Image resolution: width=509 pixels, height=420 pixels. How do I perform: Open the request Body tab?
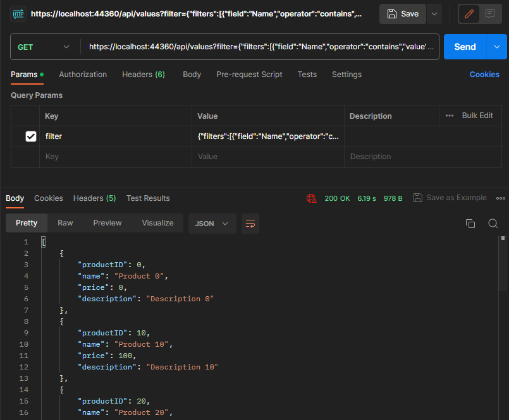(192, 75)
